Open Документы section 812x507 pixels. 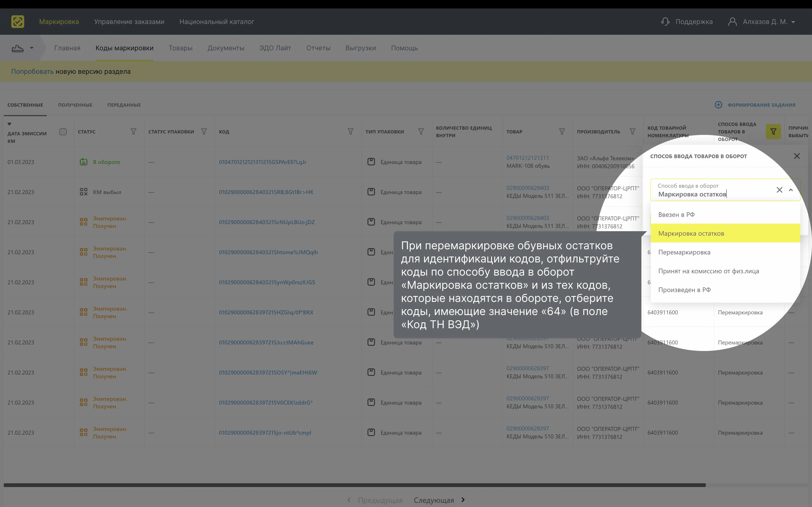pos(226,48)
